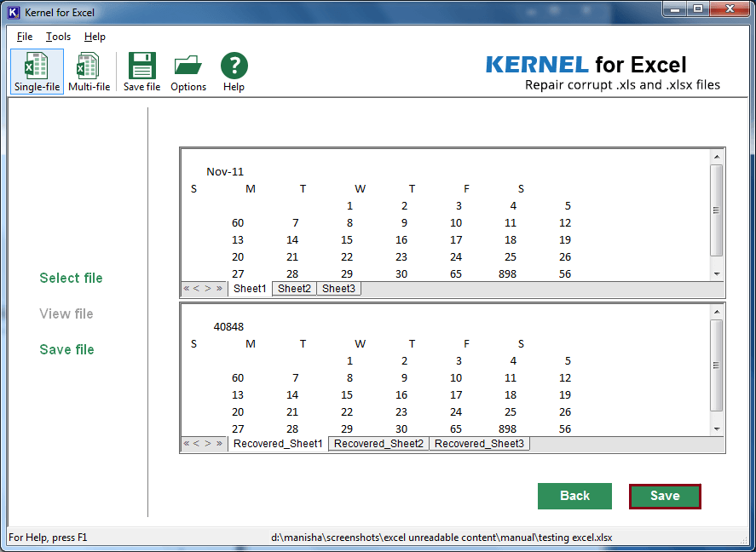This screenshot has height=552, width=756.
Task: Switch to the Sheet3 tab
Action: click(x=338, y=289)
